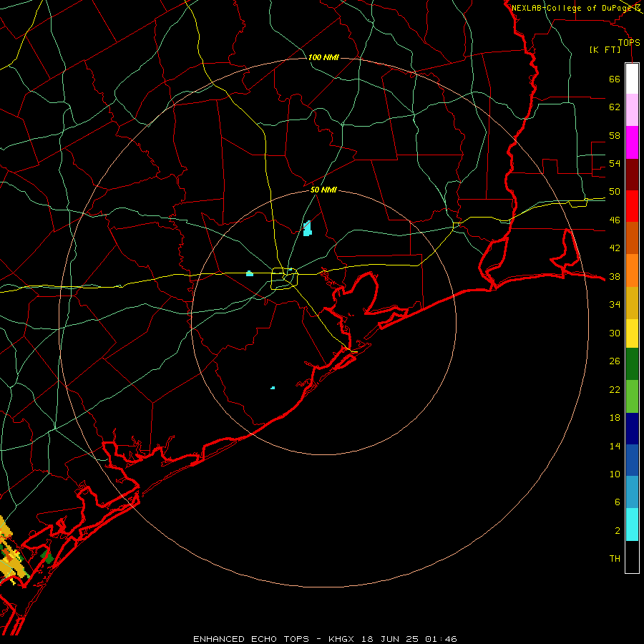Click the '38' legend value
The width and height of the screenshot is (644, 644).
point(615,276)
